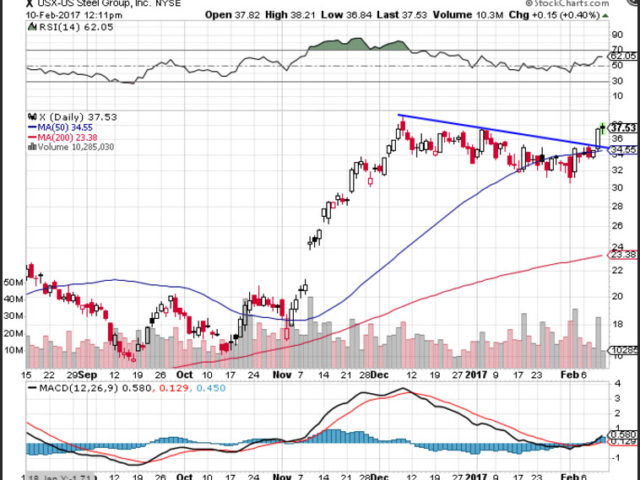The image size is (640, 480).
Task: Click the MACD(12,26,9) 0.580 label
Action: pyautogui.click(x=90, y=388)
